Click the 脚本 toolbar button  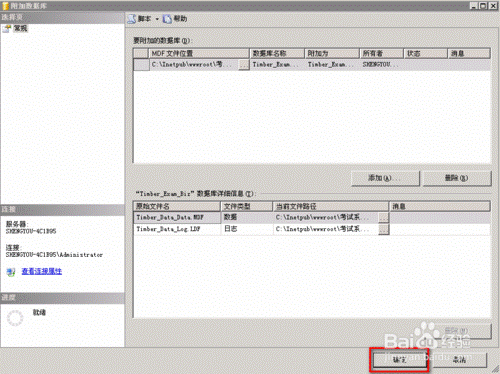(144, 19)
